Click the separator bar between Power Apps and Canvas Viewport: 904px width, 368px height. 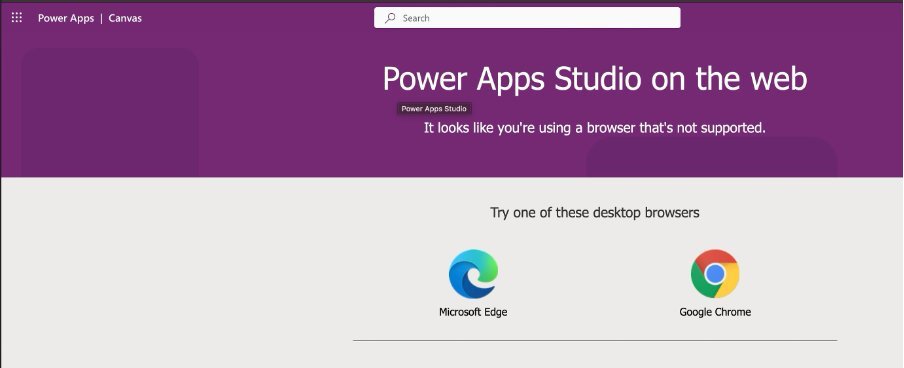coord(101,18)
